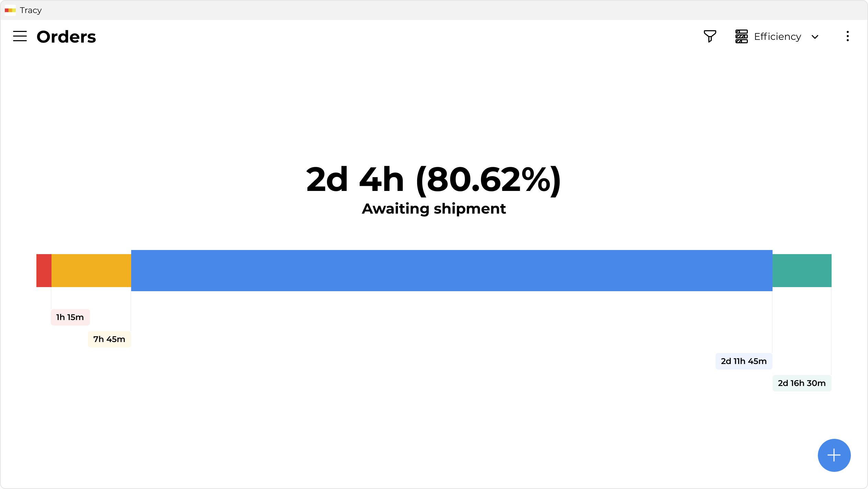
Task: Select the teal green bar segment
Action: tap(802, 271)
